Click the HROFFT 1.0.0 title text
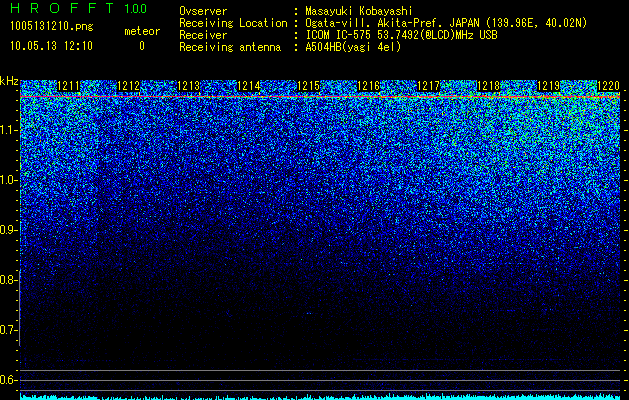 click(x=79, y=8)
